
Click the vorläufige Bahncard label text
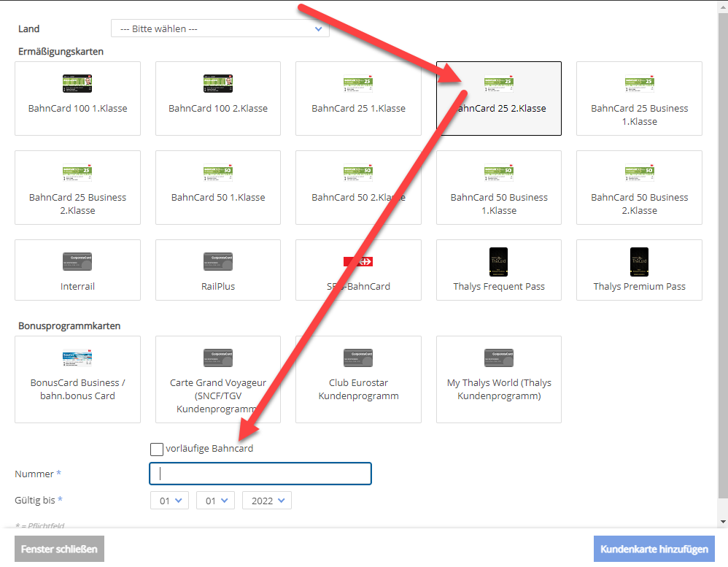click(x=209, y=449)
